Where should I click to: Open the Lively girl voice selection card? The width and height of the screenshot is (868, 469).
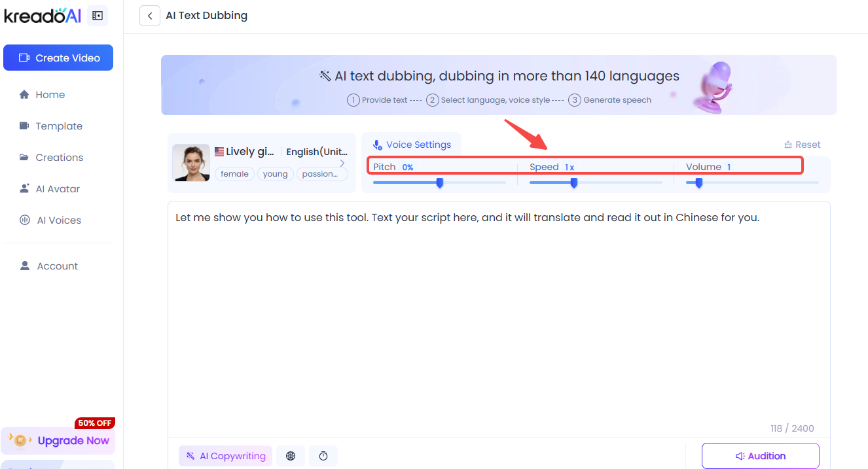261,163
